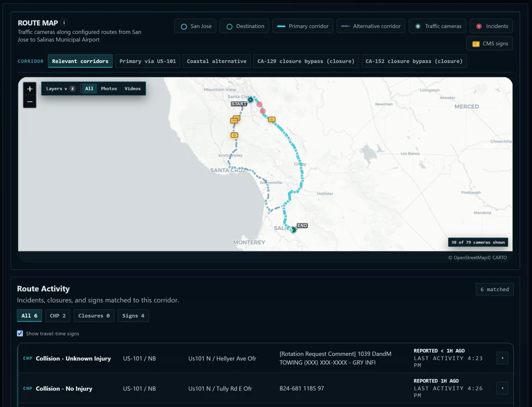This screenshot has width=532, height=407.
Task: Filter map cameras to Videos
Action: coord(132,89)
